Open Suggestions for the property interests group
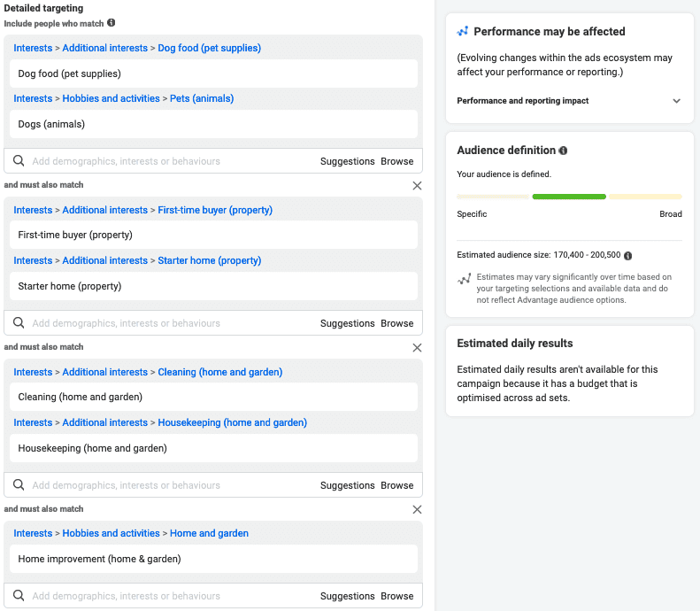This screenshot has width=700, height=611. click(x=347, y=323)
